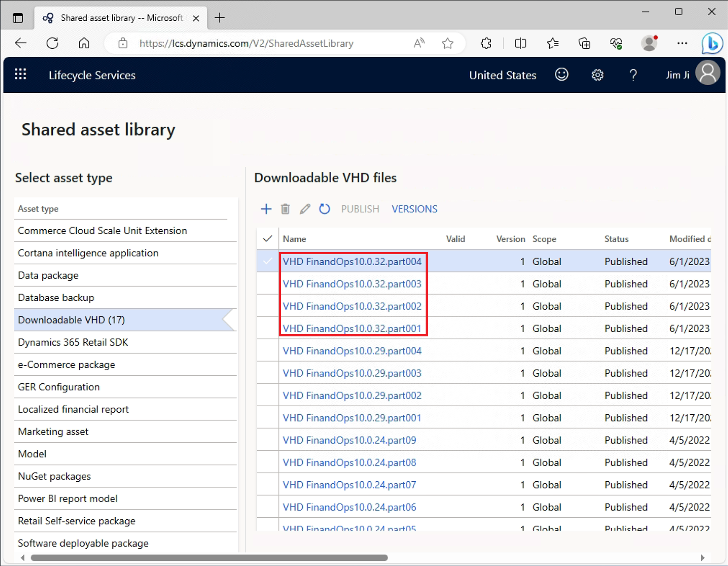Open a new browser tab

coord(220,18)
